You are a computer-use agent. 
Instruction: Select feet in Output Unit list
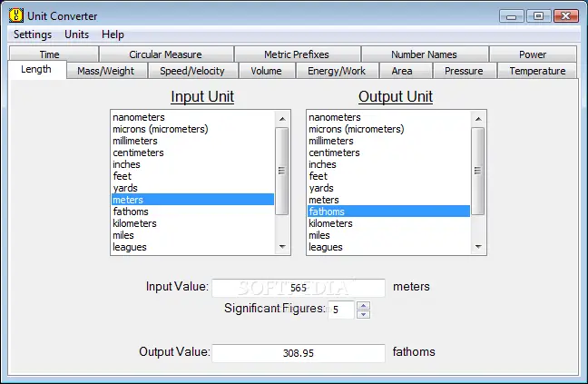[x=389, y=176]
